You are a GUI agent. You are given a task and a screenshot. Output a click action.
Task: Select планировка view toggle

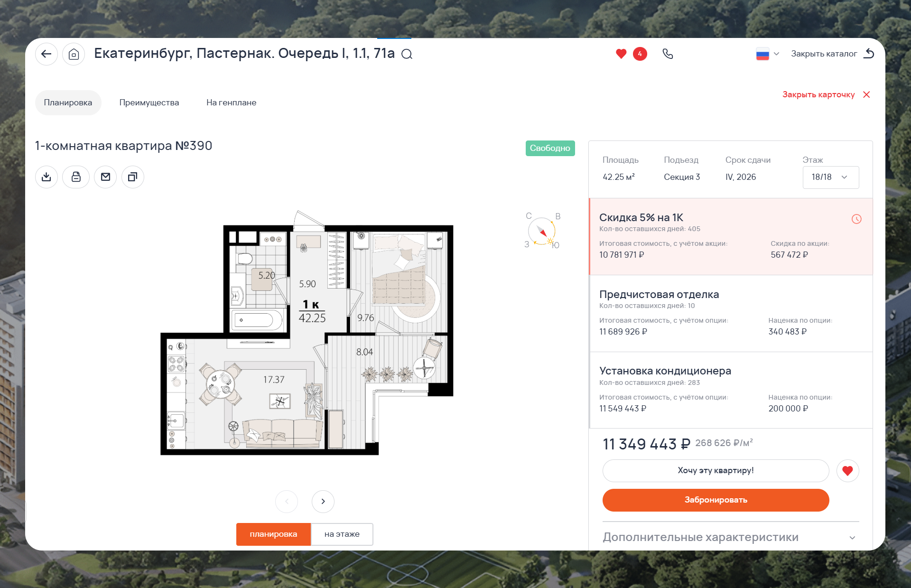pyautogui.click(x=273, y=534)
